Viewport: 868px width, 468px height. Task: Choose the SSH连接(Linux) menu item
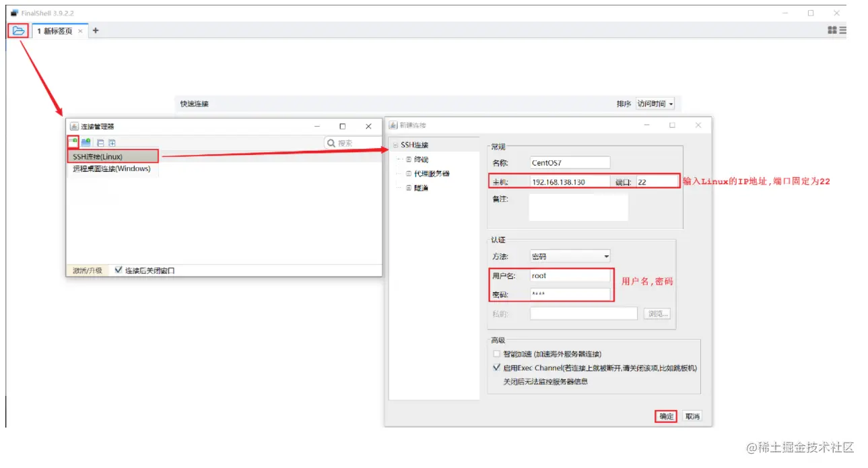click(x=112, y=156)
